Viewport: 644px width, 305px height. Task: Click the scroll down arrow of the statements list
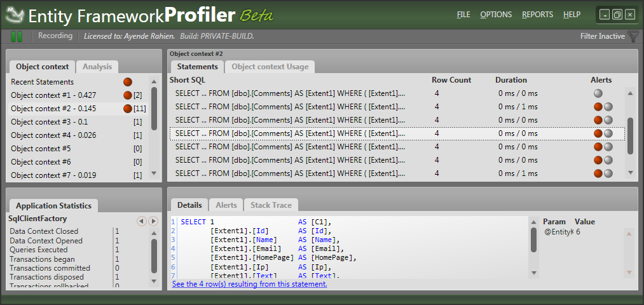631,173
